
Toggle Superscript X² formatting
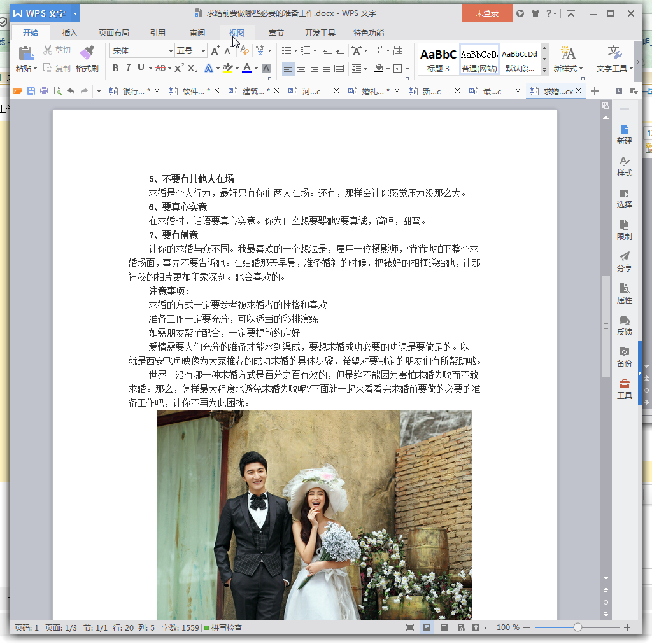pos(179,67)
